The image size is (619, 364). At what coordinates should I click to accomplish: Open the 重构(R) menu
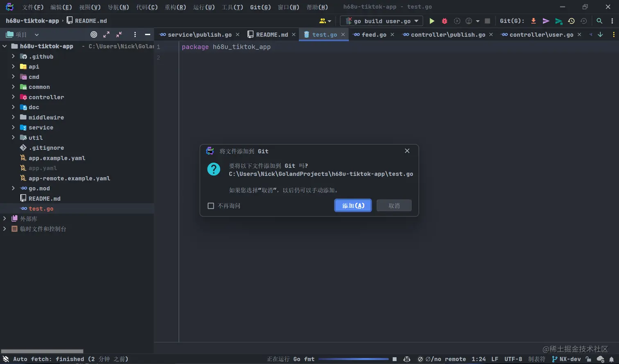tap(175, 7)
